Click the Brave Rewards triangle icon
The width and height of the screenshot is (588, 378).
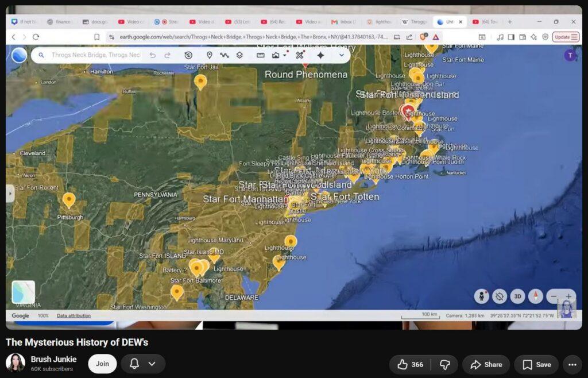[436, 37]
